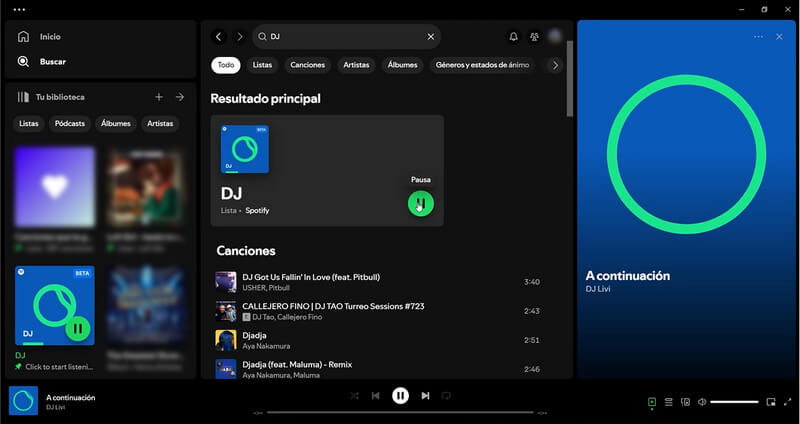This screenshot has width=800, height=424.
Task: Filter library by Pódcasts
Action: pos(70,123)
